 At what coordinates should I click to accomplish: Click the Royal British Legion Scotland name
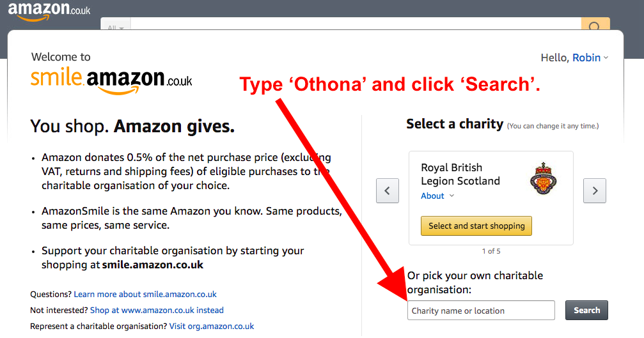460,174
